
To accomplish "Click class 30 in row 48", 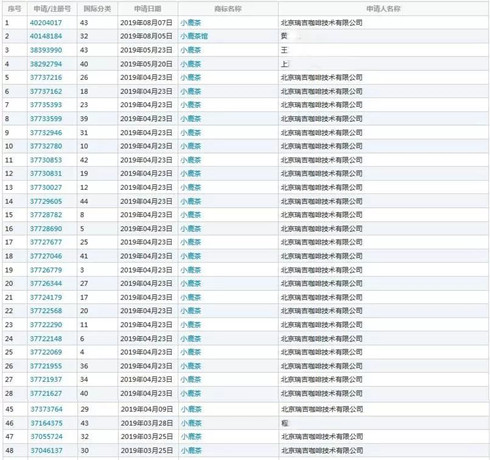I will point(85,450).
